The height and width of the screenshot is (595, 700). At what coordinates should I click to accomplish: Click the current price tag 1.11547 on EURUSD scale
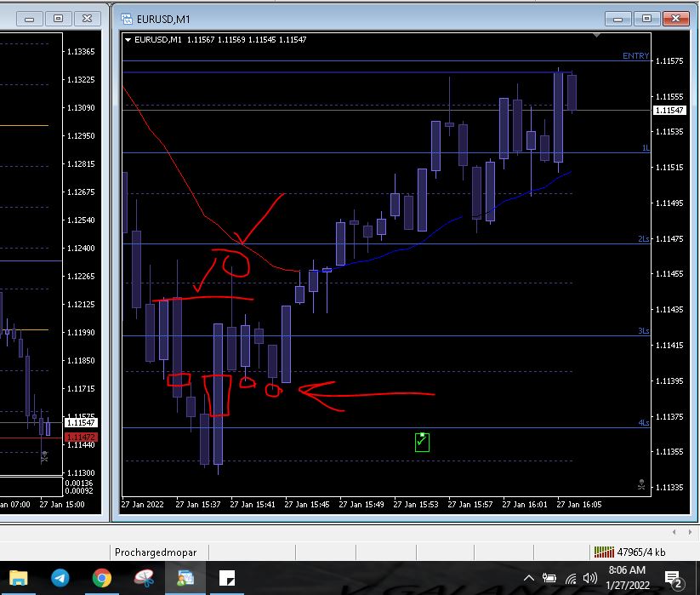tap(669, 111)
